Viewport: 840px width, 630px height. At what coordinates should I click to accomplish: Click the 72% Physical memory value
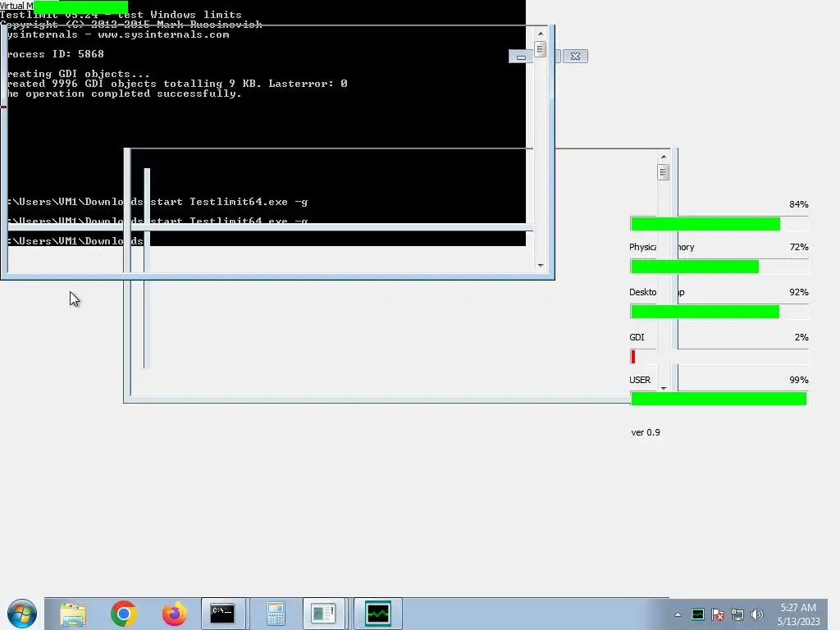point(799,247)
